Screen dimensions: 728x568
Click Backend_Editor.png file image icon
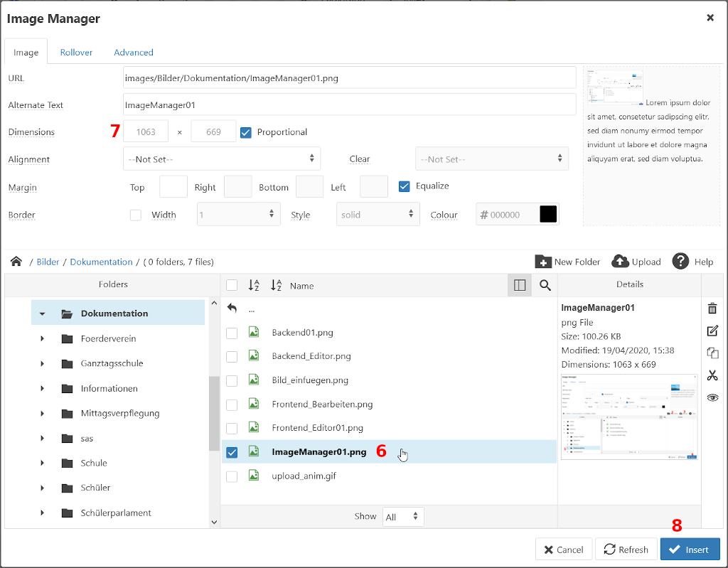[254, 355]
